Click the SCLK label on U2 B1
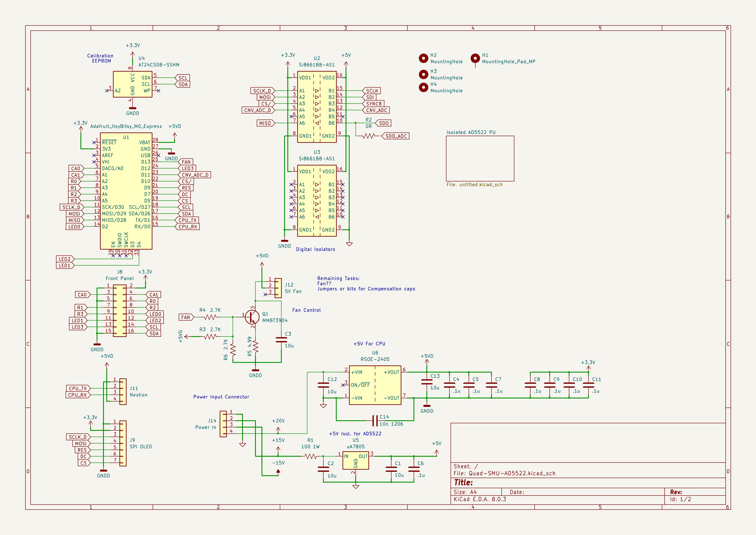 (371, 91)
